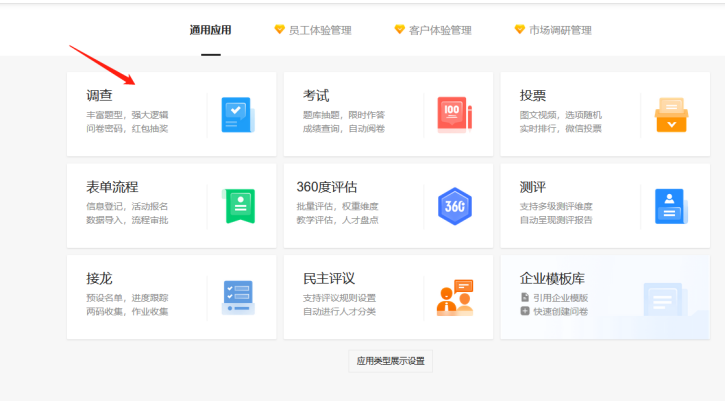Click the 题库抽题，限时作答 description text

pos(344,115)
